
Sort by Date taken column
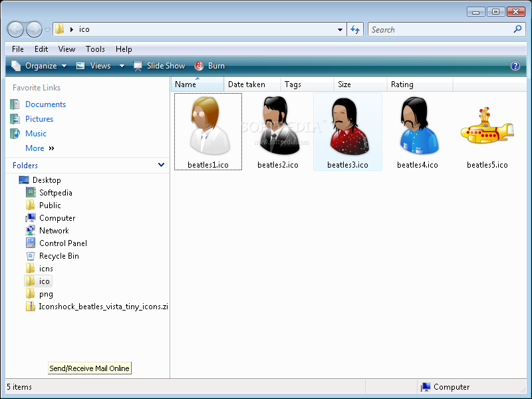click(252, 84)
